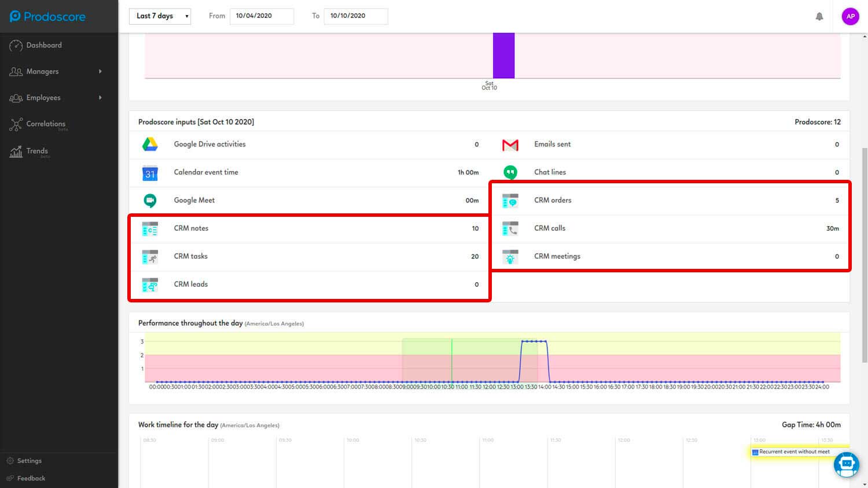Click the 1h 00m calendar value
This screenshot has height=488, width=868.
point(468,172)
